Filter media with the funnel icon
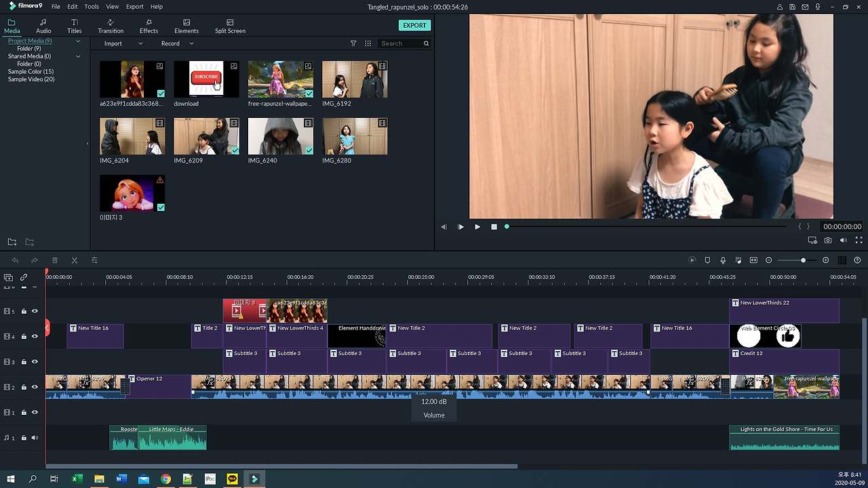 pos(353,43)
